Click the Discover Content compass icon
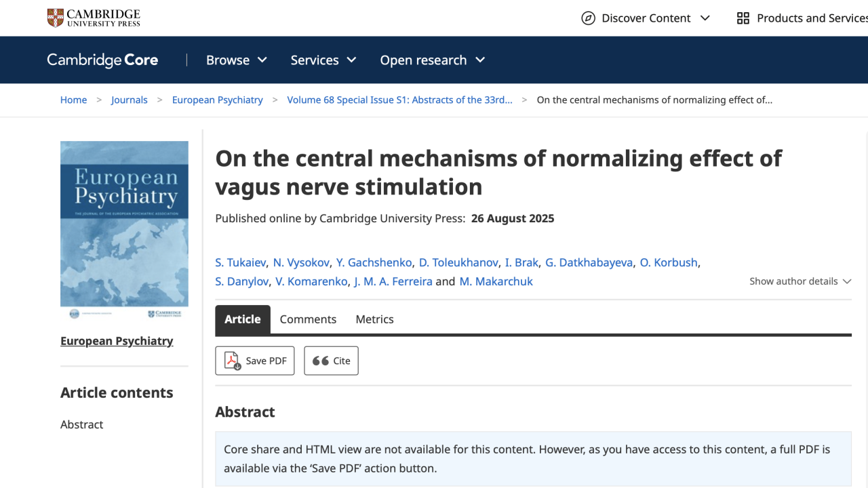Viewport: 868px width, 488px height. (588, 18)
